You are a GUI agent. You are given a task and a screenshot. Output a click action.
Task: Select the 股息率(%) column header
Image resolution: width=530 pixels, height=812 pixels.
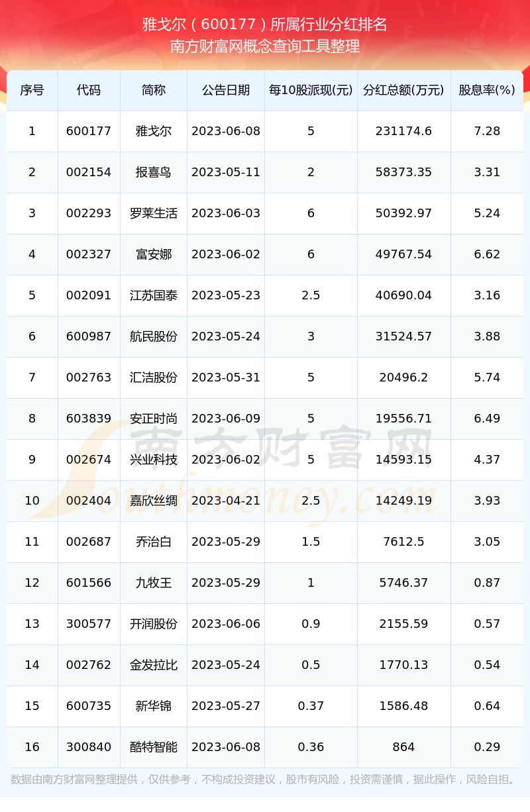point(487,90)
